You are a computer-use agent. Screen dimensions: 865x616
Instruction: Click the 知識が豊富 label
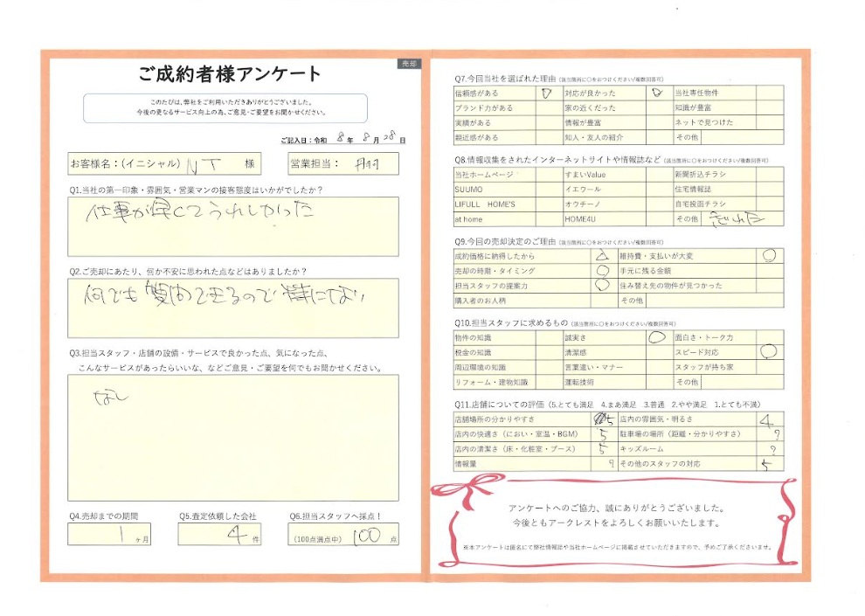[x=692, y=108]
